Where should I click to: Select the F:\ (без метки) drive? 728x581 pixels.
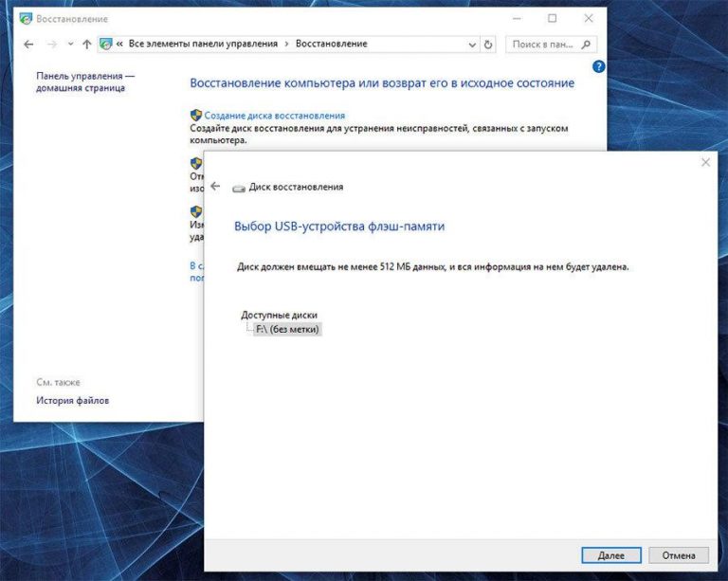coord(288,329)
